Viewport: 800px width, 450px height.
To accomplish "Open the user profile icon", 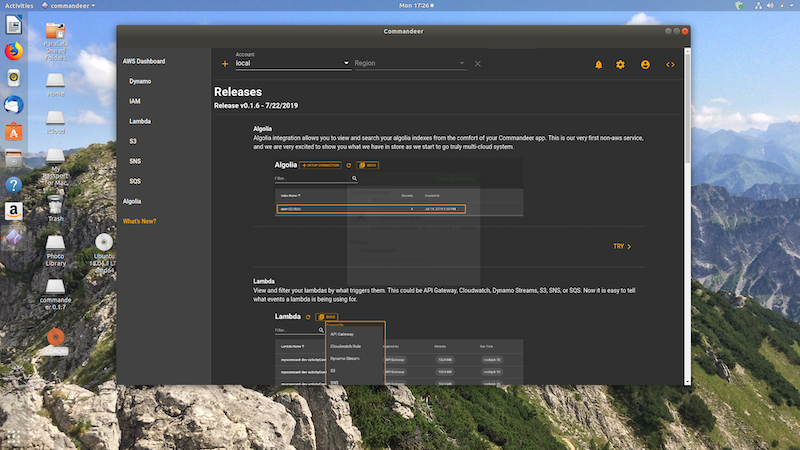I will click(645, 65).
